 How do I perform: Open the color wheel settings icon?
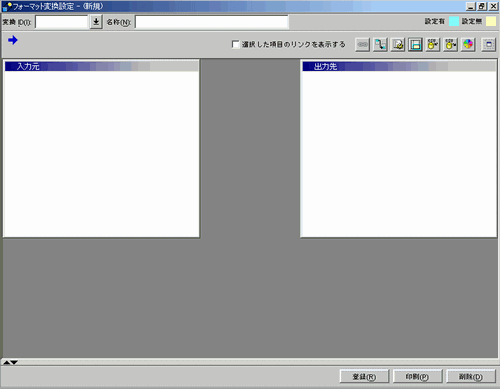(468, 44)
